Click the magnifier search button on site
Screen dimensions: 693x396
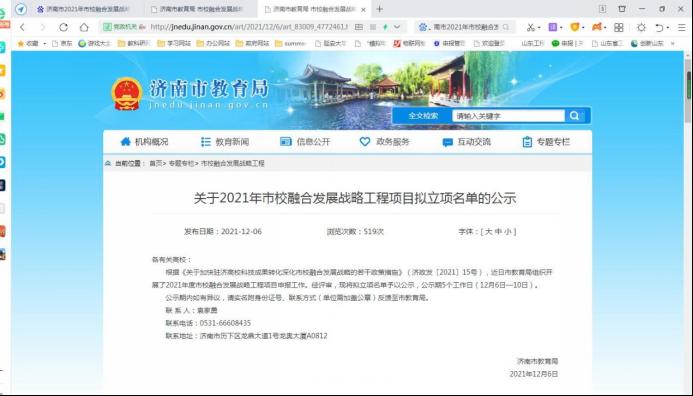574,116
